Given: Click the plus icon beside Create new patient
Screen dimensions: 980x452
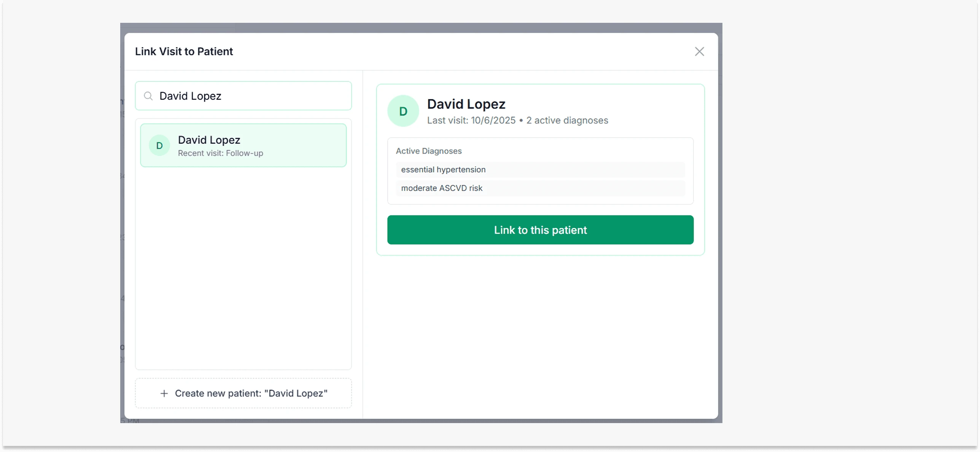Looking at the screenshot, I should pyautogui.click(x=164, y=393).
